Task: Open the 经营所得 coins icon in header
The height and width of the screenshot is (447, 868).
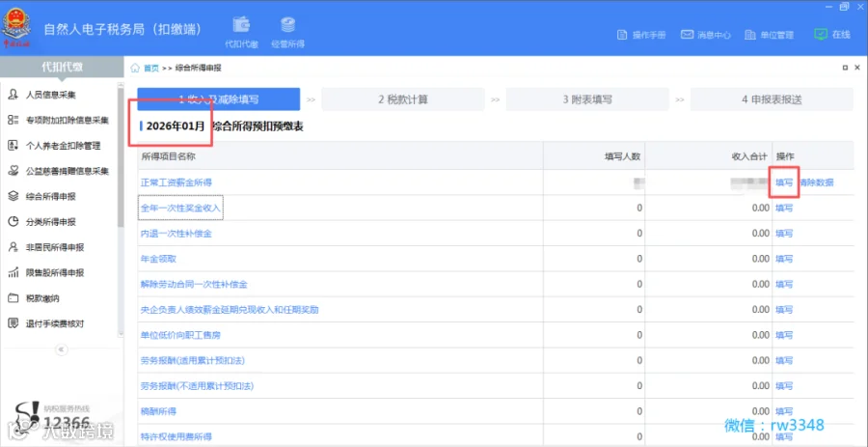Action: pos(287,25)
